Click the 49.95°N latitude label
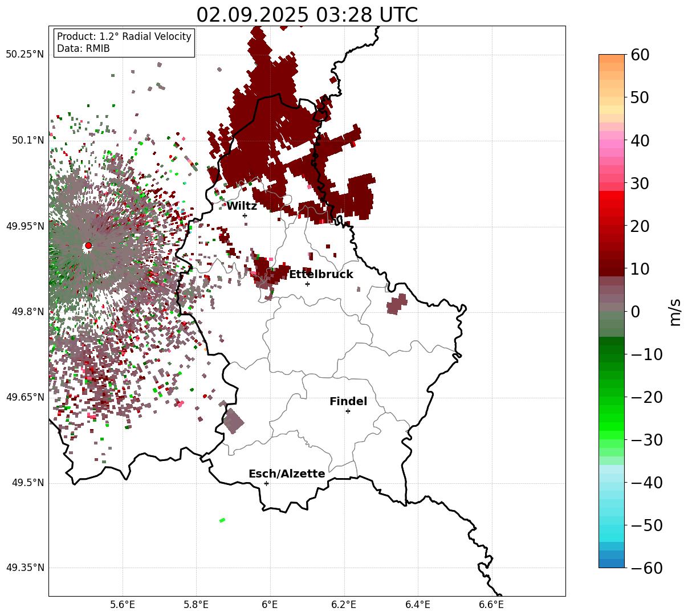This screenshot has width=688, height=616. [x=25, y=226]
